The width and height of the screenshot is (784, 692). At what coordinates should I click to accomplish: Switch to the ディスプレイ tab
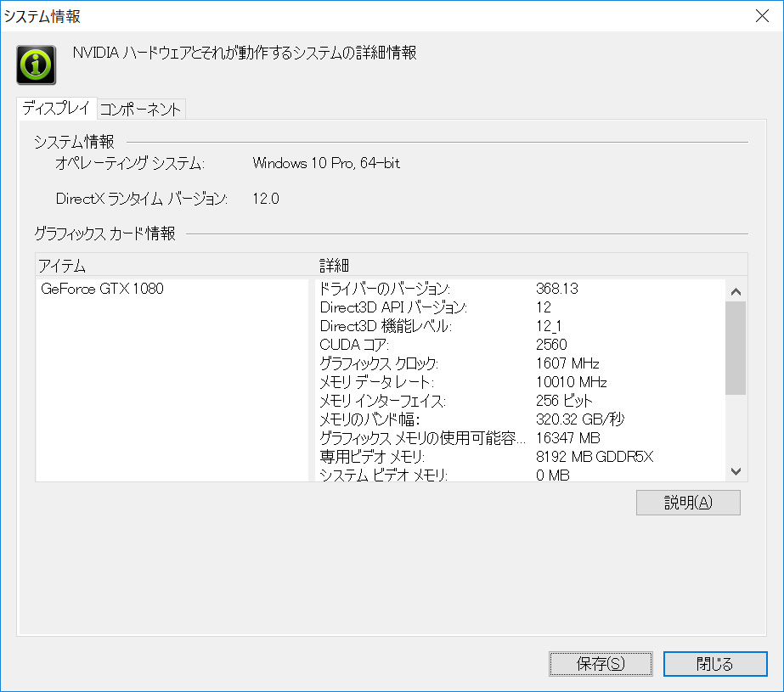[x=56, y=109]
